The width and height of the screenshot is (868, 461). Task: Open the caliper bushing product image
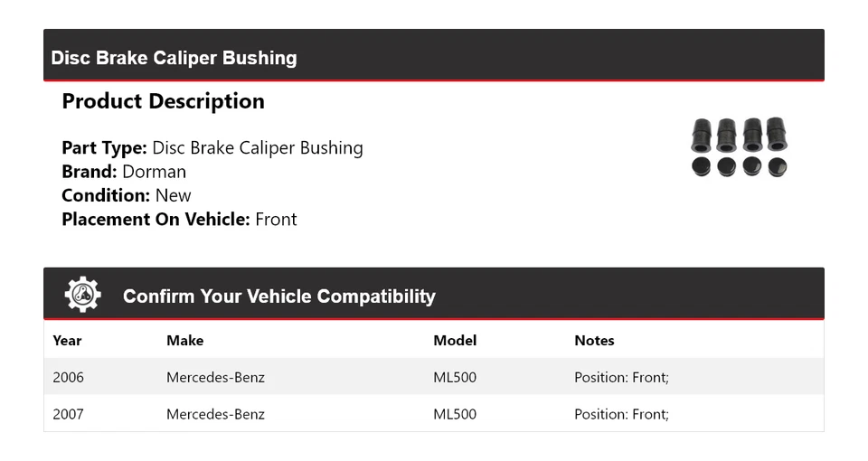[x=739, y=147]
